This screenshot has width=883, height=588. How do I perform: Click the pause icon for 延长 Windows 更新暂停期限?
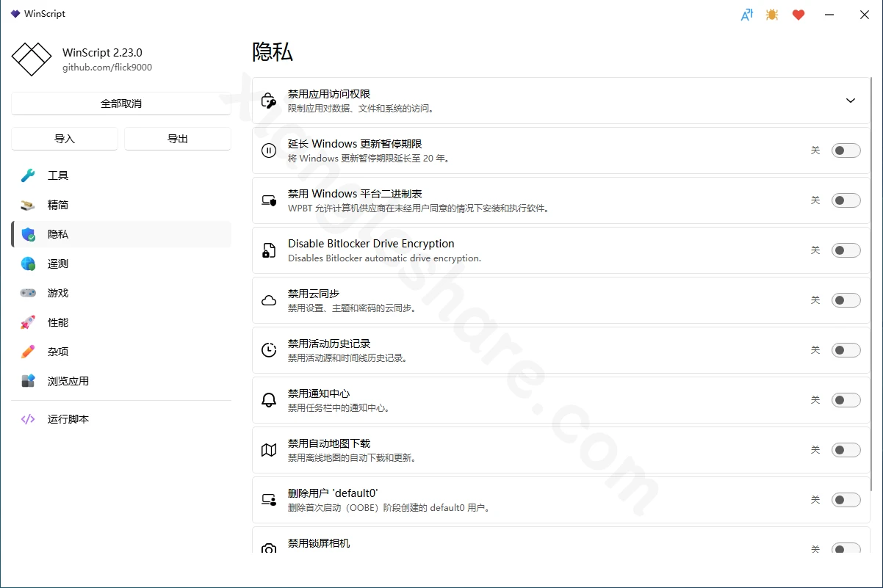point(269,150)
